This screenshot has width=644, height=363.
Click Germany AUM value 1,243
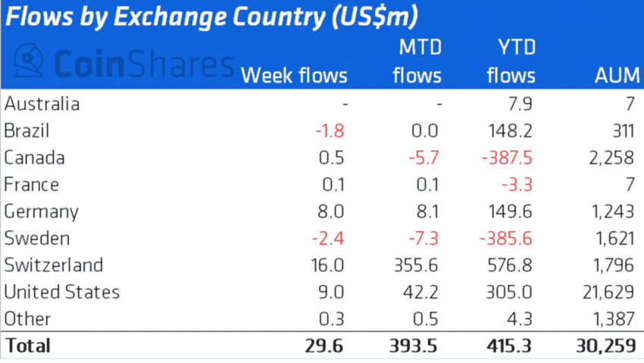point(613,212)
